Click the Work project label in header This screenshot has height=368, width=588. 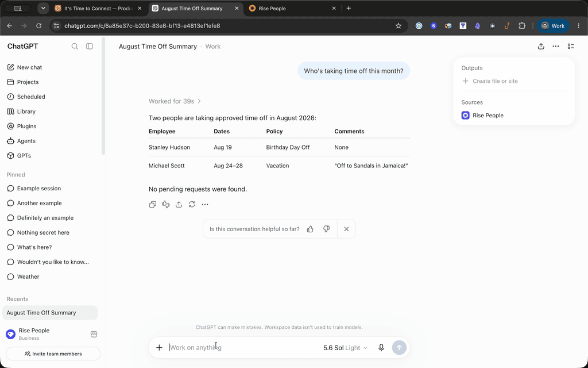pos(212,46)
